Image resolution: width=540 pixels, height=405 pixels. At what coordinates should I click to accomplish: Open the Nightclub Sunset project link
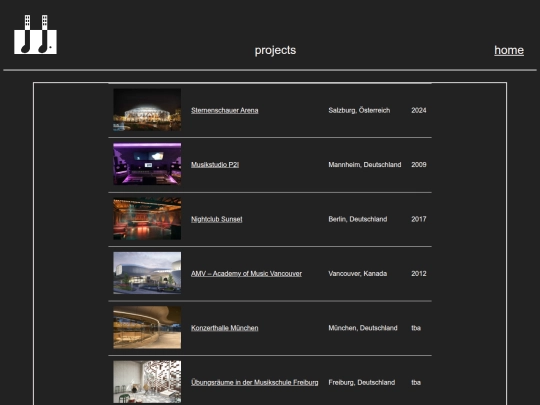pyautogui.click(x=217, y=219)
